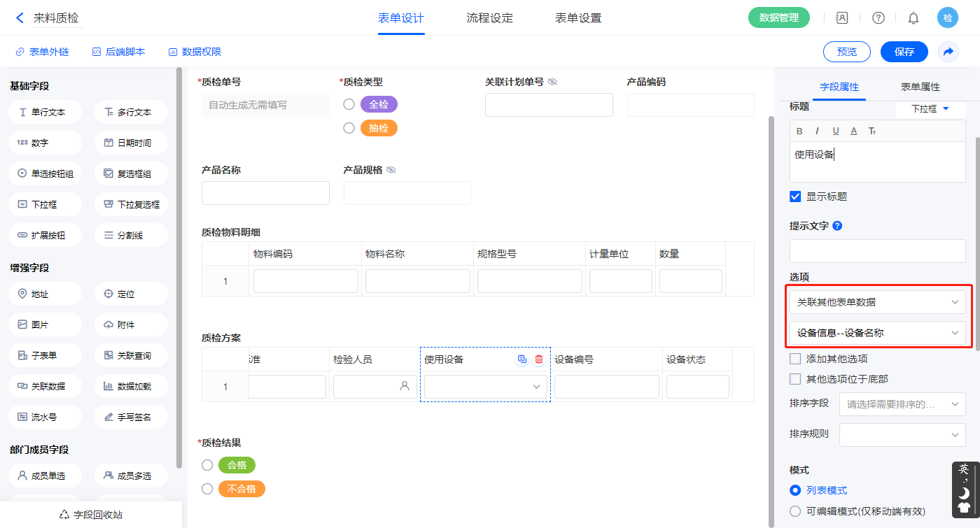Screen dimensions: 980x528
Task: Switch to the 表单属性 tab
Action: pyautogui.click(x=920, y=87)
